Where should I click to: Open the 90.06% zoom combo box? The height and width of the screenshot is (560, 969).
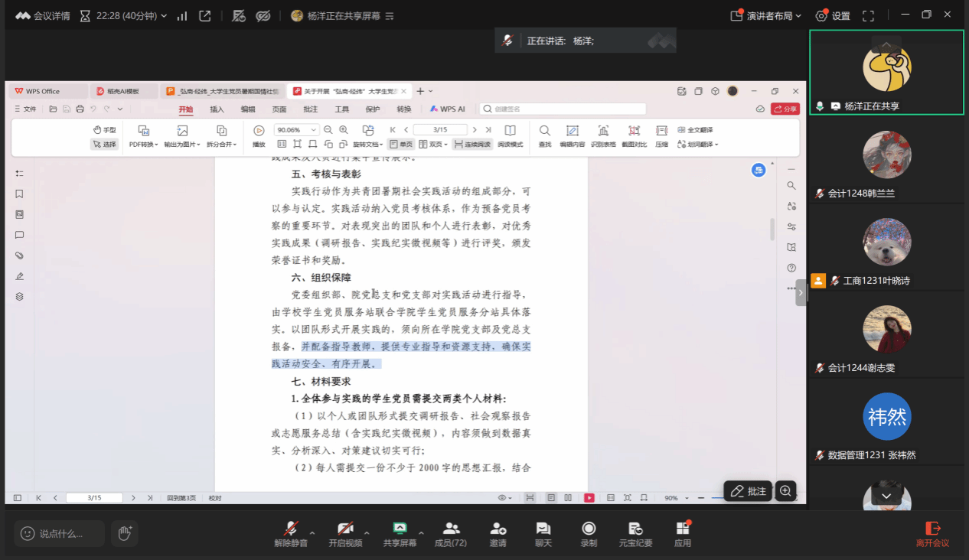(x=297, y=130)
